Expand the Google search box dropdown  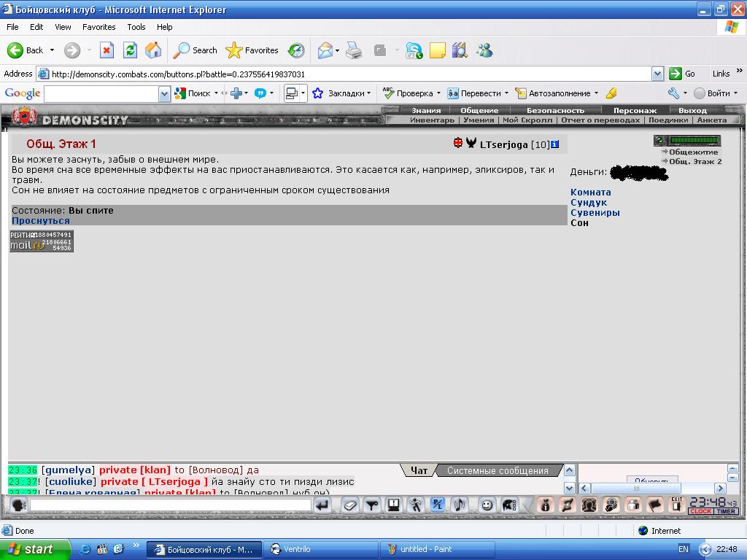click(x=164, y=93)
